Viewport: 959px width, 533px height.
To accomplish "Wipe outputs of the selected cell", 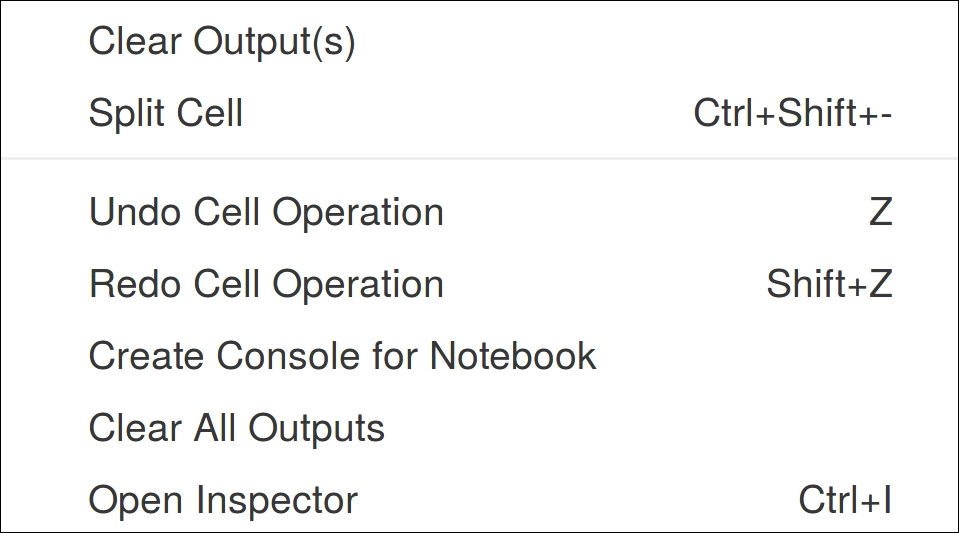I will click(x=222, y=42).
